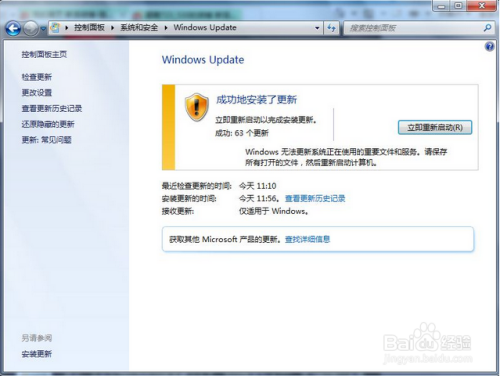The height and width of the screenshot is (376, 500).
Task: Open 更新: 常见问题 in the sidebar
Action: point(47,140)
